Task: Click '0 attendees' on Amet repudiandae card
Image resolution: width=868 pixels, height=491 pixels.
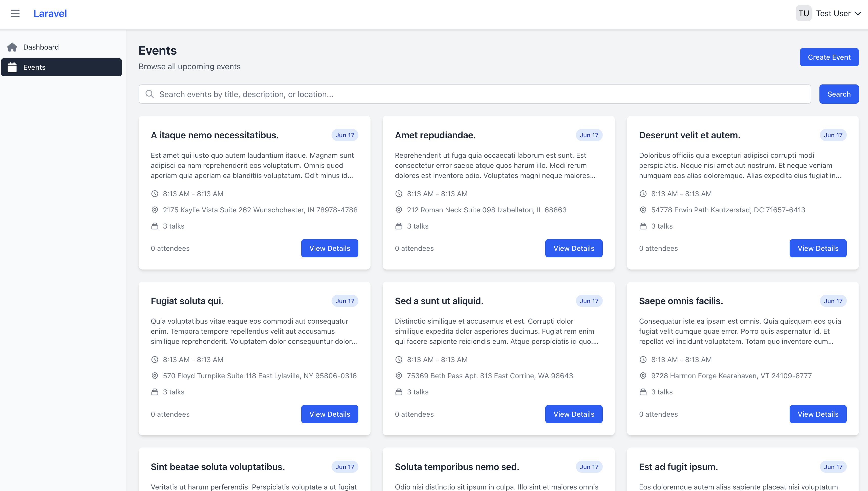Action: tap(414, 248)
